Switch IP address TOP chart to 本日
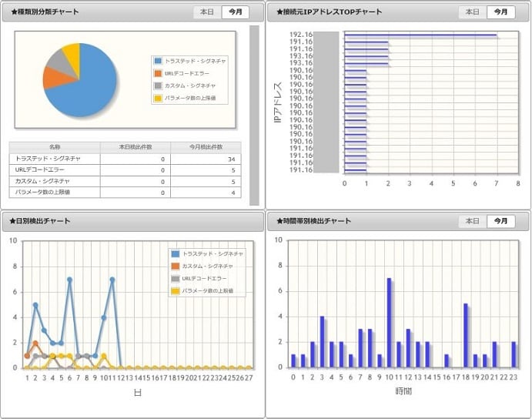 pos(472,12)
